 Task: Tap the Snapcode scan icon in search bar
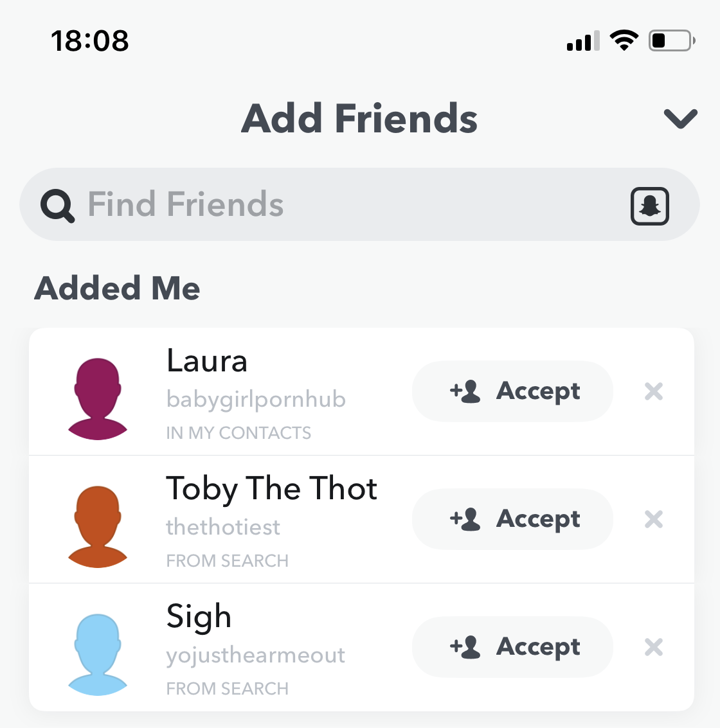650,206
